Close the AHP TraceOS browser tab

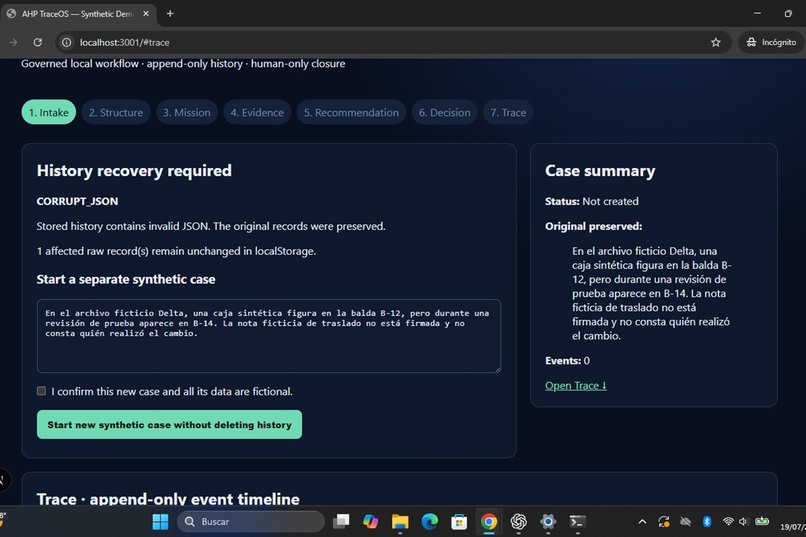tap(146, 14)
